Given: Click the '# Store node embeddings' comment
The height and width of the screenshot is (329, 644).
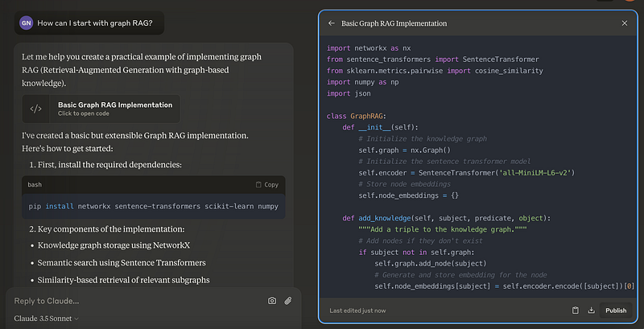Looking at the screenshot, I should coord(405,184).
